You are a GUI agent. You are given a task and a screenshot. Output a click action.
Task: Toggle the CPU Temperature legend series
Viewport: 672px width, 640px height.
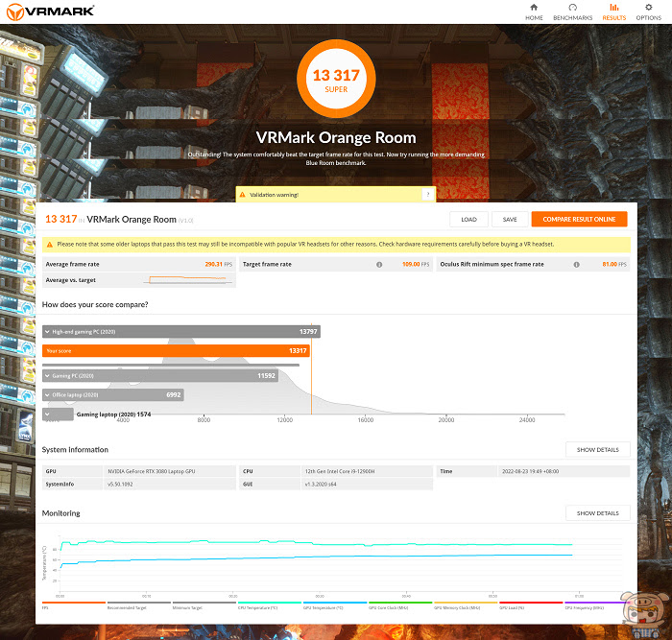coord(270,605)
